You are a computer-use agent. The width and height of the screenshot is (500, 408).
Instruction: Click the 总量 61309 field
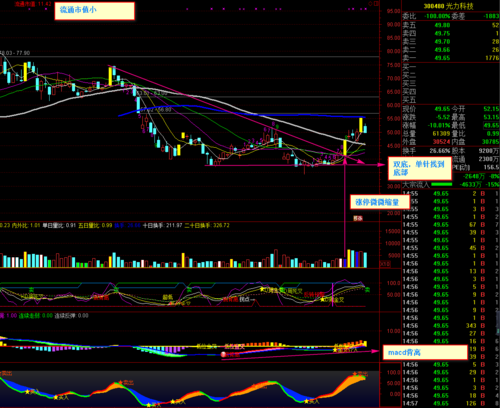[x=426, y=134]
